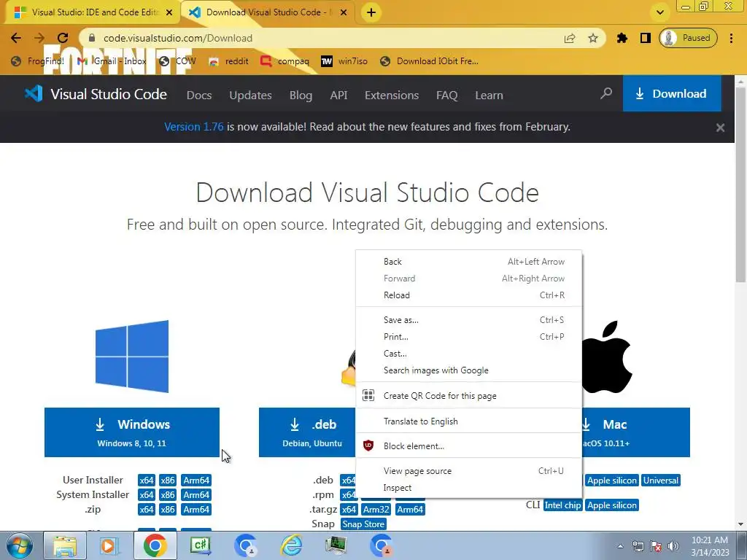This screenshot has height=560, width=747.
Task: Click the Paused profile button
Action: pos(688,38)
